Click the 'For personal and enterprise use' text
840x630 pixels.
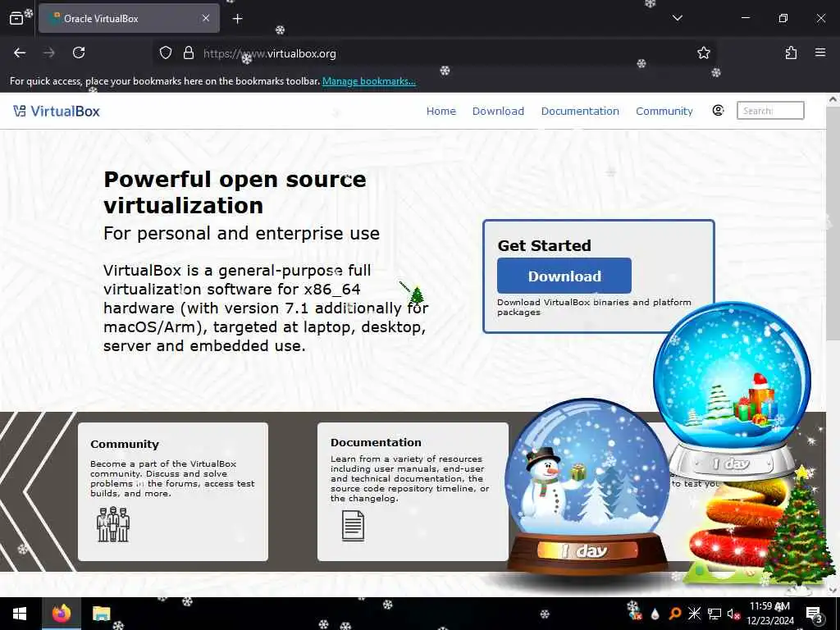(x=242, y=234)
